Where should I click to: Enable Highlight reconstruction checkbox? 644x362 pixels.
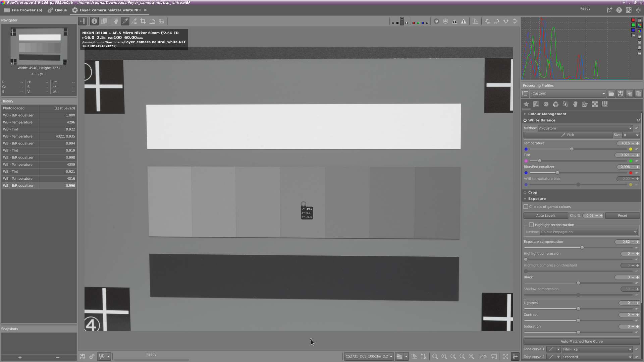[x=531, y=225]
